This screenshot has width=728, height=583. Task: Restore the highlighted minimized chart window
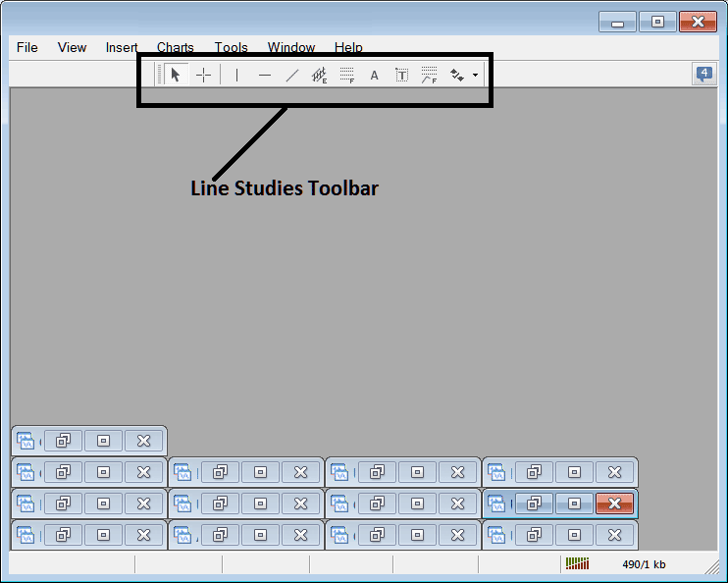535,503
